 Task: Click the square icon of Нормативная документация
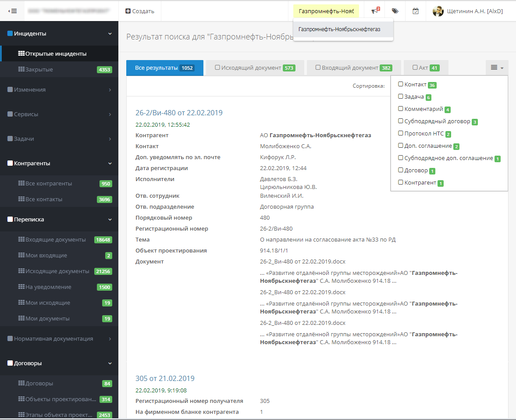(10, 338)
